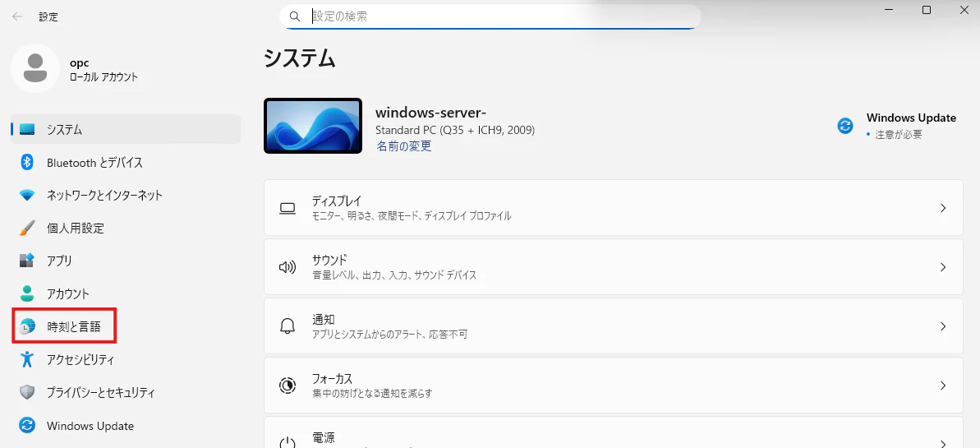Click the ディスプレイ title text
980x448 pixels.
pyautogui.click(x=336, y=201)
